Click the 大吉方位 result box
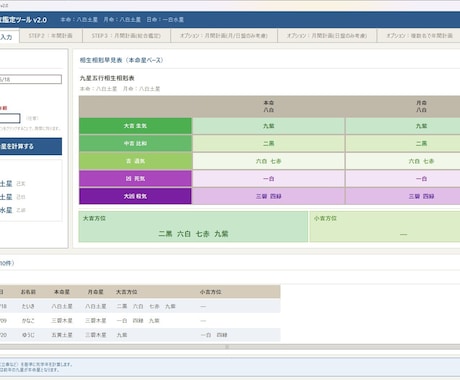460x380 pixels. point(193,226)
